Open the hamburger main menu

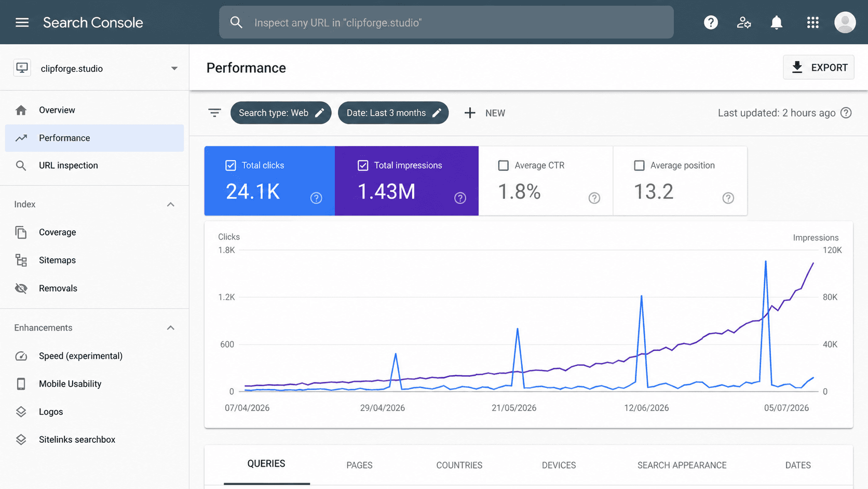(x=22, y=22)
